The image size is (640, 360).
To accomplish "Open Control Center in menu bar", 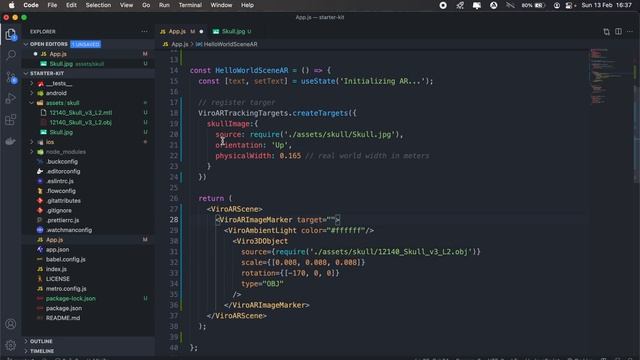I will [569, 5].
